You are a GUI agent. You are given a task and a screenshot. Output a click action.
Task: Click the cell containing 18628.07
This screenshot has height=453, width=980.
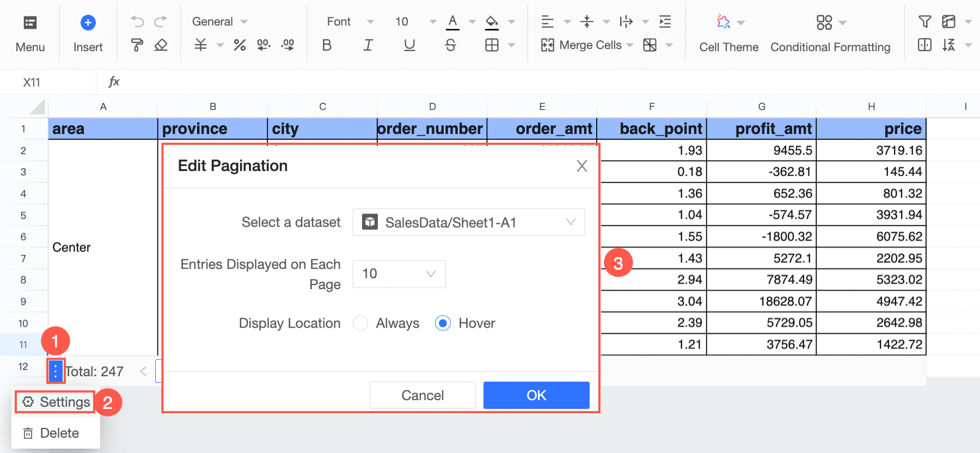point(762,301)
